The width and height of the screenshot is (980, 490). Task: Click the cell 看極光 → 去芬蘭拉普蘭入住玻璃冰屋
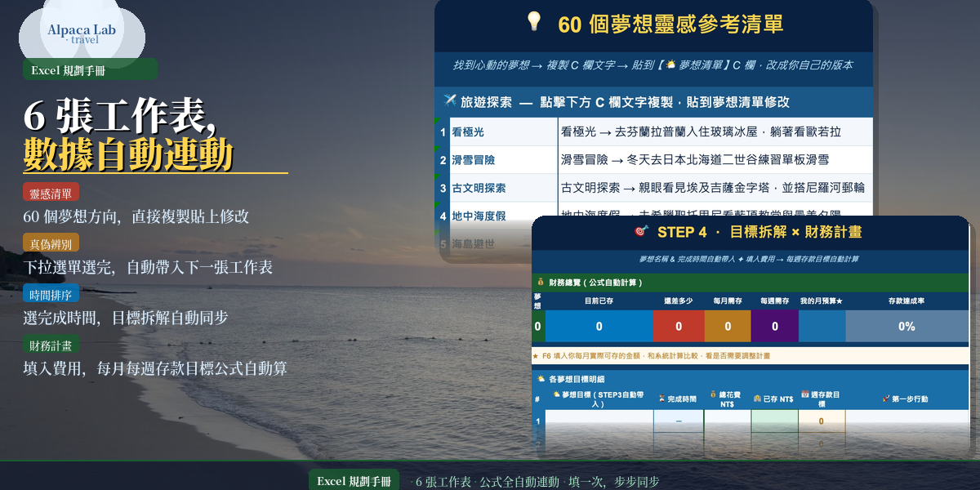click(715, 132)
